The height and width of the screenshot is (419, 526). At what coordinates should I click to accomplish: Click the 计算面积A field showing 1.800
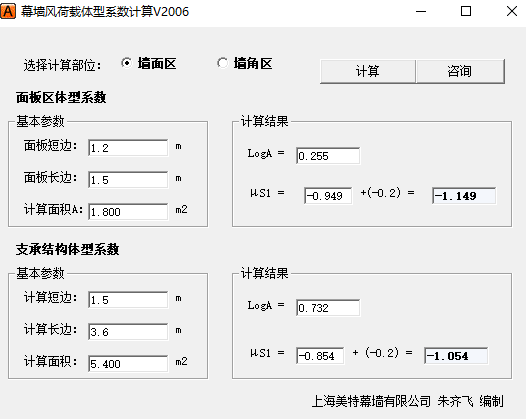[x=128, y=212]
